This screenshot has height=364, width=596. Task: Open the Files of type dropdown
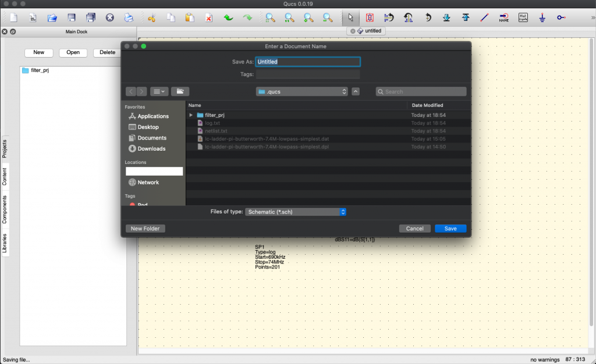point(295,212)
